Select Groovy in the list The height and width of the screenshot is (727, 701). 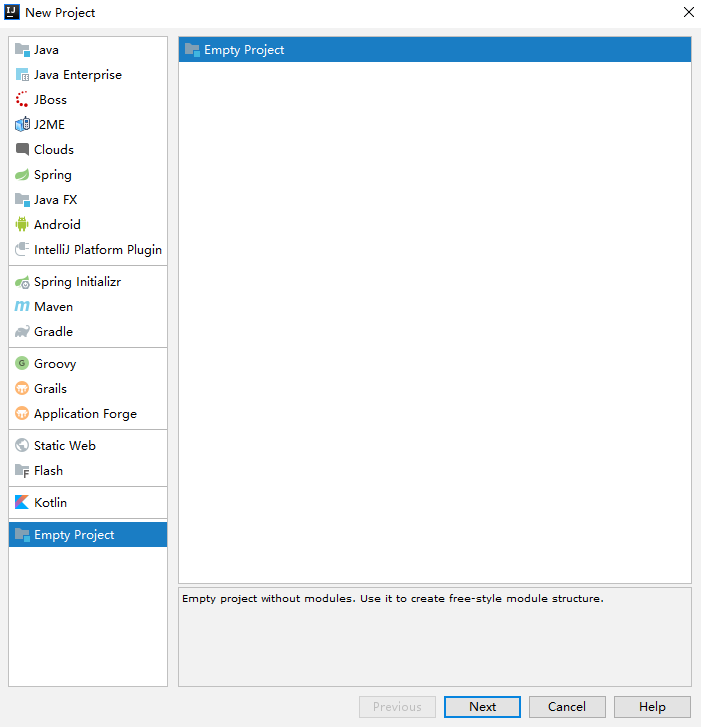coord(88,364)
